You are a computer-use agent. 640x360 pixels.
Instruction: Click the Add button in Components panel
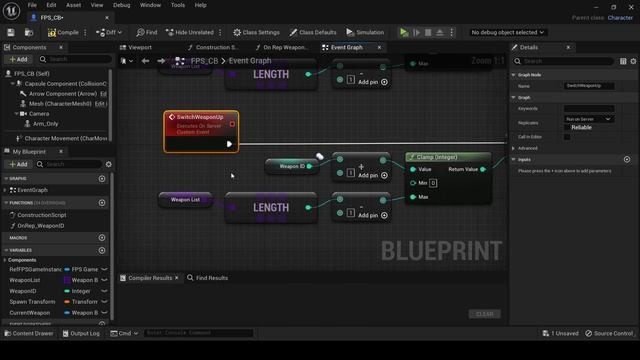click(x=18, y=59)
